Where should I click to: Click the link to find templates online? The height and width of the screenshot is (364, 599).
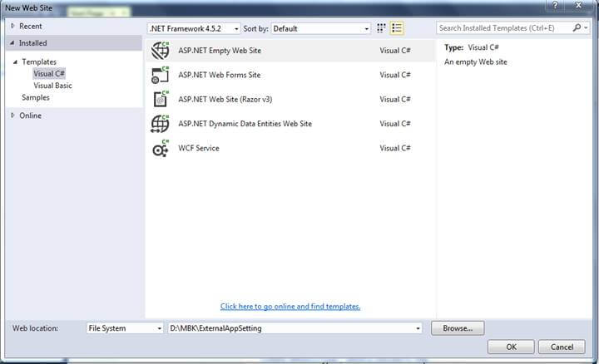[x=290, y=307]
